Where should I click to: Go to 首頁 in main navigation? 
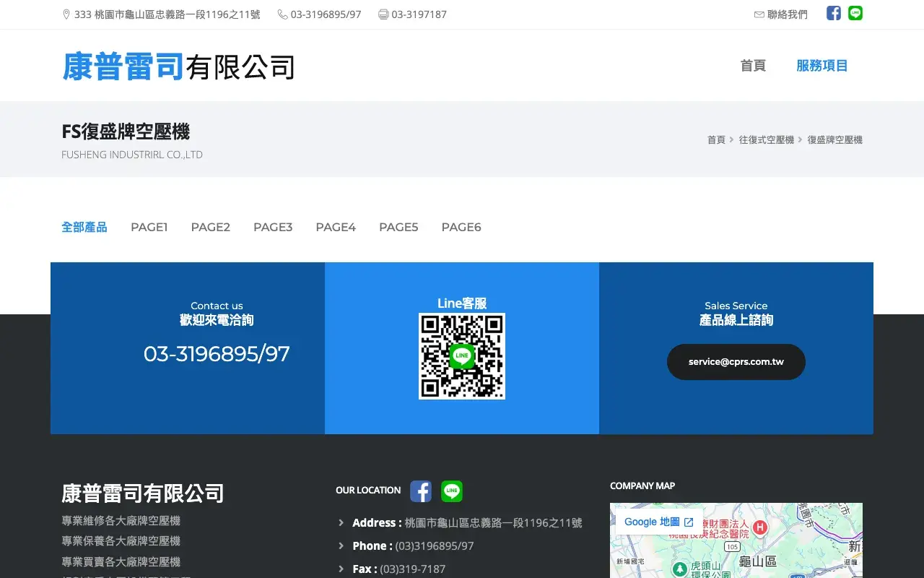point(753,66)
